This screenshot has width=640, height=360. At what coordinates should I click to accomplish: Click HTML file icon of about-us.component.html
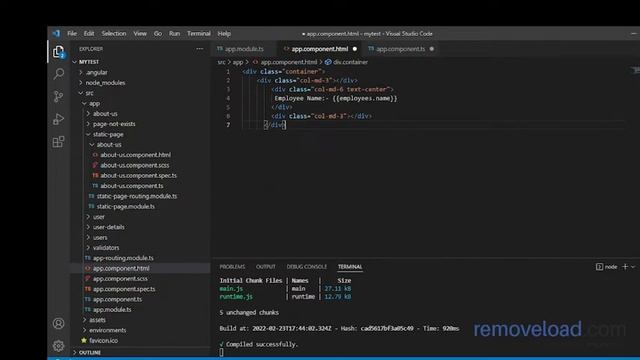(x=95, y=155)
